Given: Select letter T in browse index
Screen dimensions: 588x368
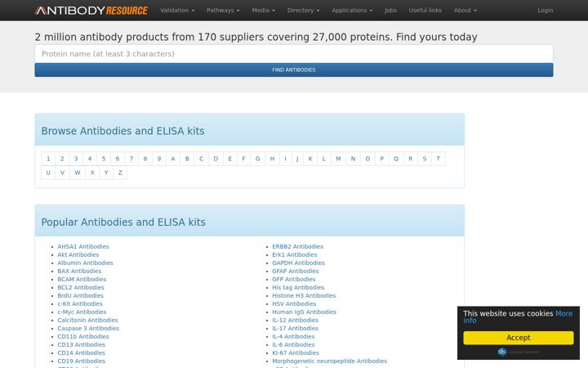Looking at the screenshot, I should pos(438,159).
